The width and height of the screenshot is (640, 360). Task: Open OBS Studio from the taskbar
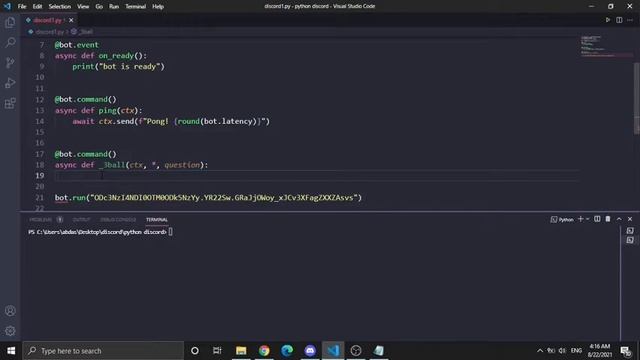[356, 351]
